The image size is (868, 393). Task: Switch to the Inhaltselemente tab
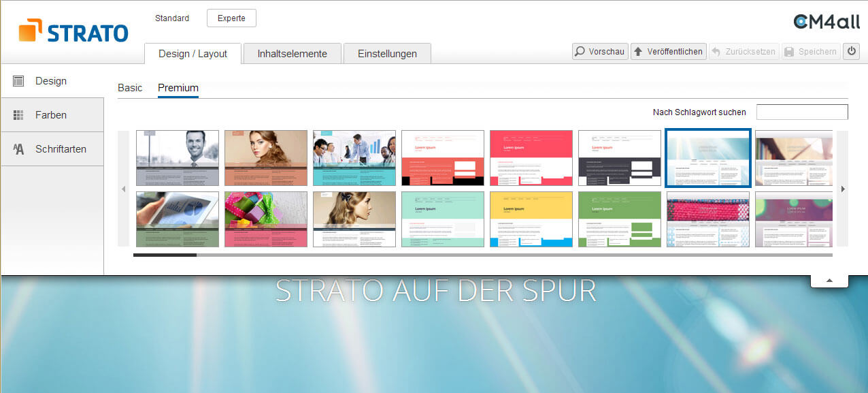(293, 54)
